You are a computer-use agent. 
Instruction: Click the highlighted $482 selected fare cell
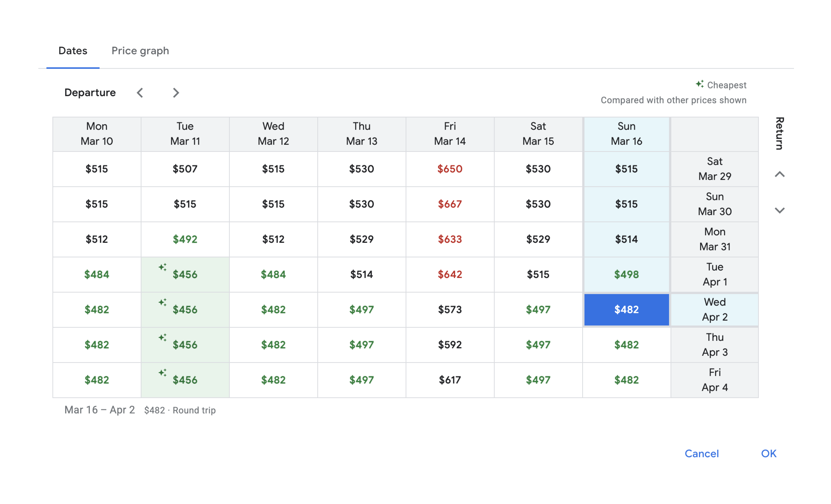click(626, 310)
